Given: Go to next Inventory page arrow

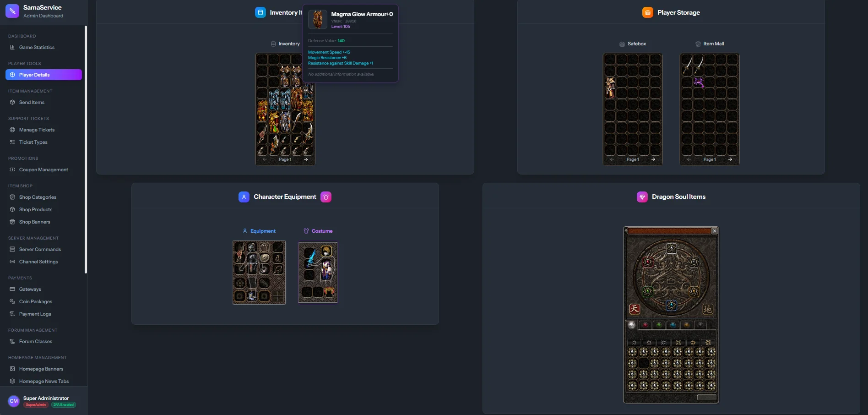Looking at the screenshot, I should click(x=306, y=159).
